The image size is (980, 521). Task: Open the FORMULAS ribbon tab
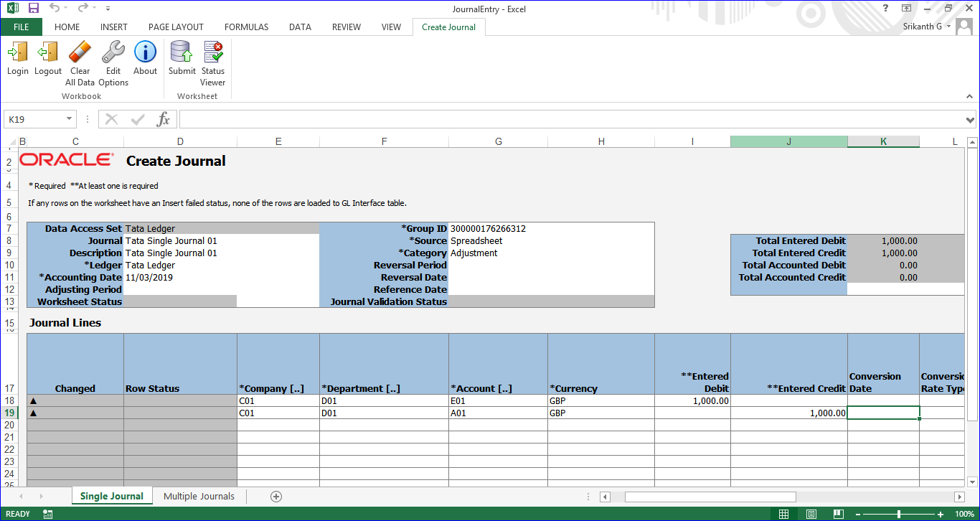pos(246,27)
